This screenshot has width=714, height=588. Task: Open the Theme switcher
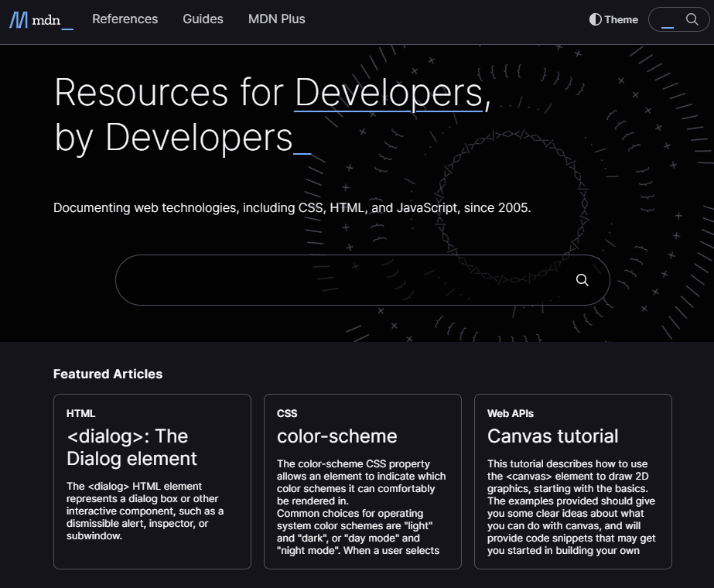tap(613, 19)
